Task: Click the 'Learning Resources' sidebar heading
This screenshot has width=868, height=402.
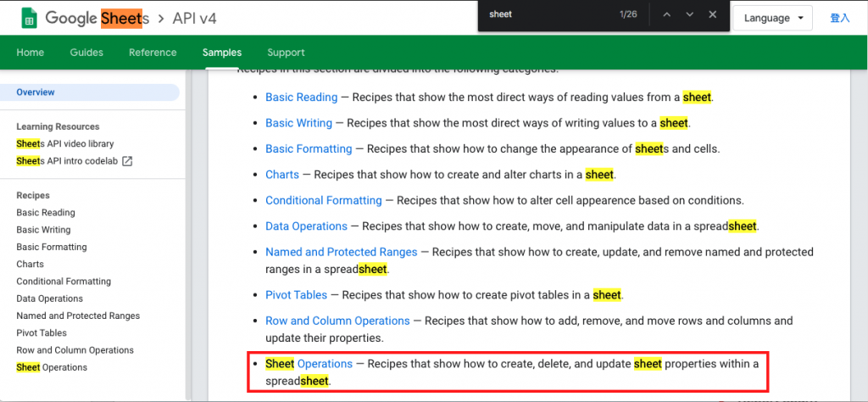Action: click(x=58, y=127)
